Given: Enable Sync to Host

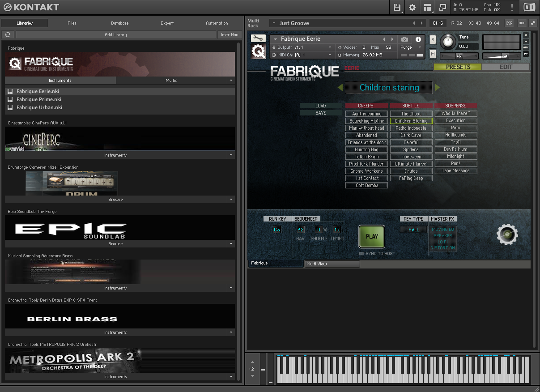Looking at the screenshot, I should (x=361, y=254).
